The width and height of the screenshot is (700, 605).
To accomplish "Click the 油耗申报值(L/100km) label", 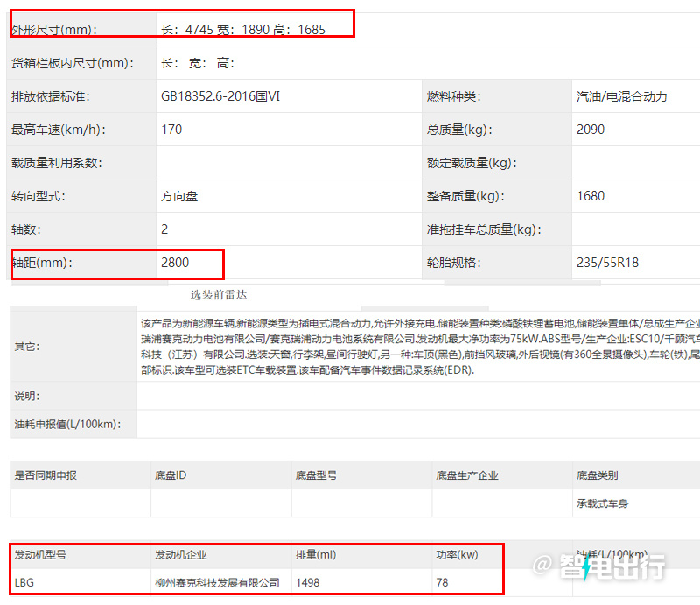I will coord(67,424).
